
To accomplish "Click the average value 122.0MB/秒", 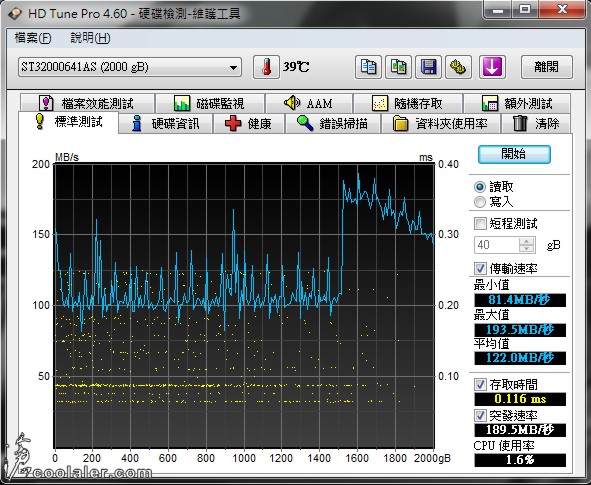I will tap(520, 358).
